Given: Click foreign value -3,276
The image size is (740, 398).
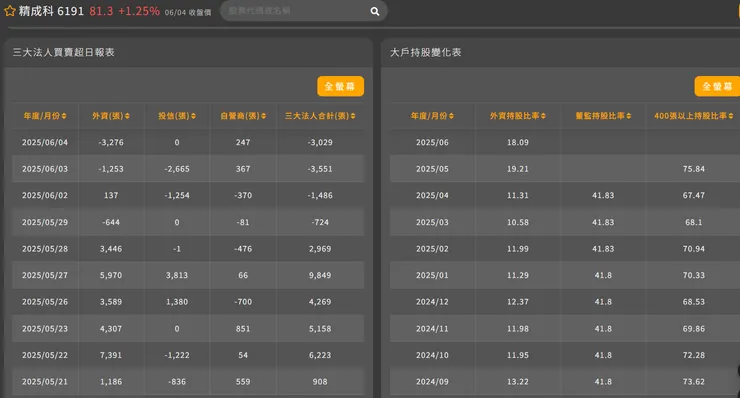Looking at the screenshot, I should (111, 142).
